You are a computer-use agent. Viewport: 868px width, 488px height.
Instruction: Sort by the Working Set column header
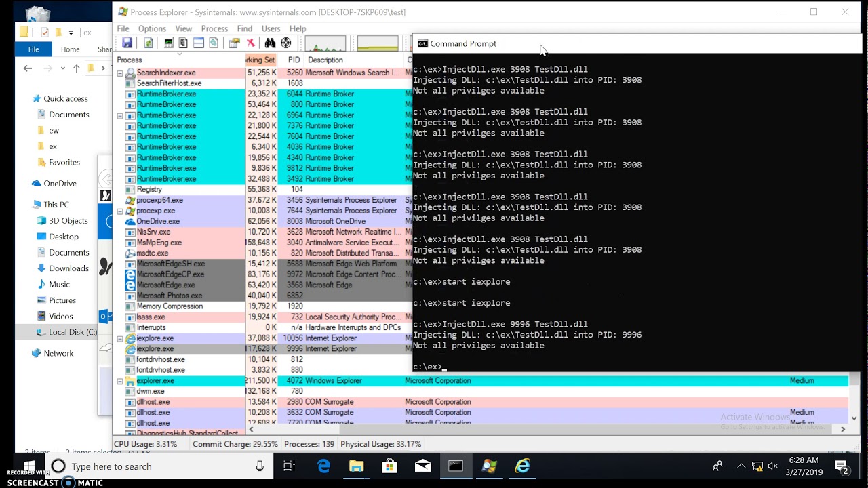point(261,60)
